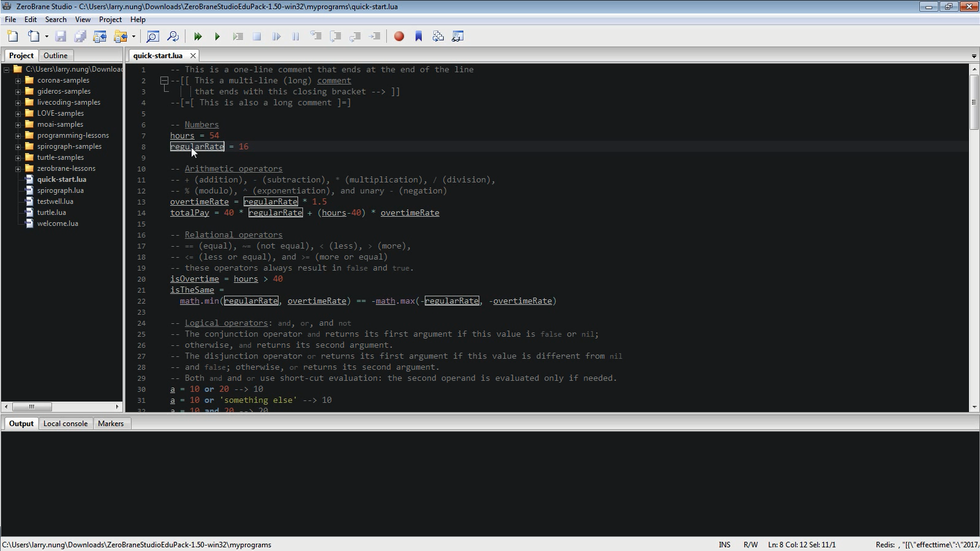
Task: Expand the moai-samples folder
Action: [18, 124]
